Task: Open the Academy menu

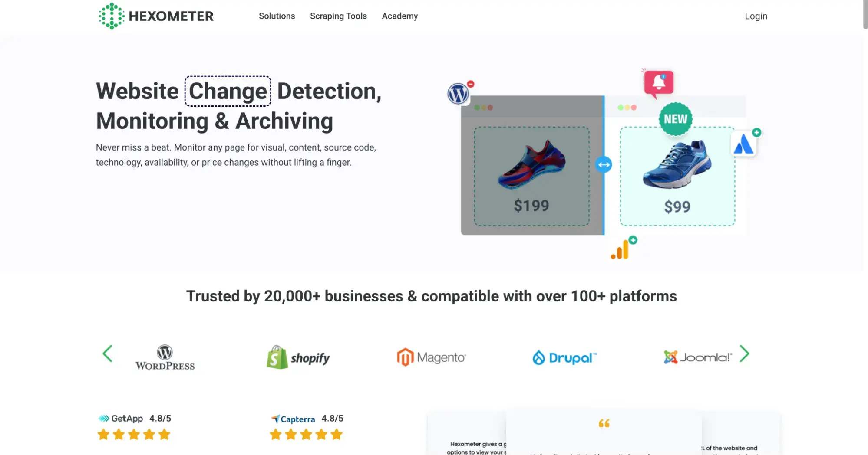Action: coord(399,16)
